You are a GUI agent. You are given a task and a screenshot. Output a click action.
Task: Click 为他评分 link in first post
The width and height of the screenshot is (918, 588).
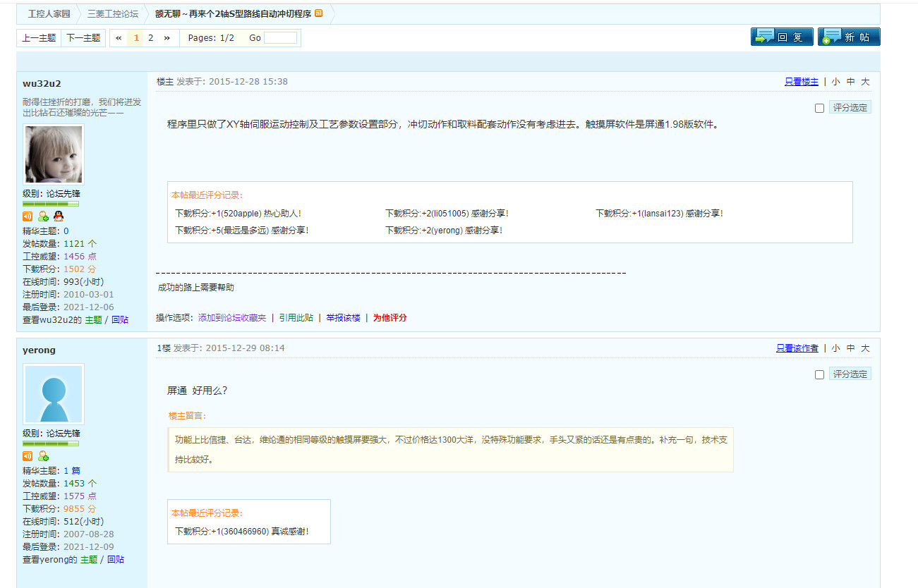tap(389, 318)
